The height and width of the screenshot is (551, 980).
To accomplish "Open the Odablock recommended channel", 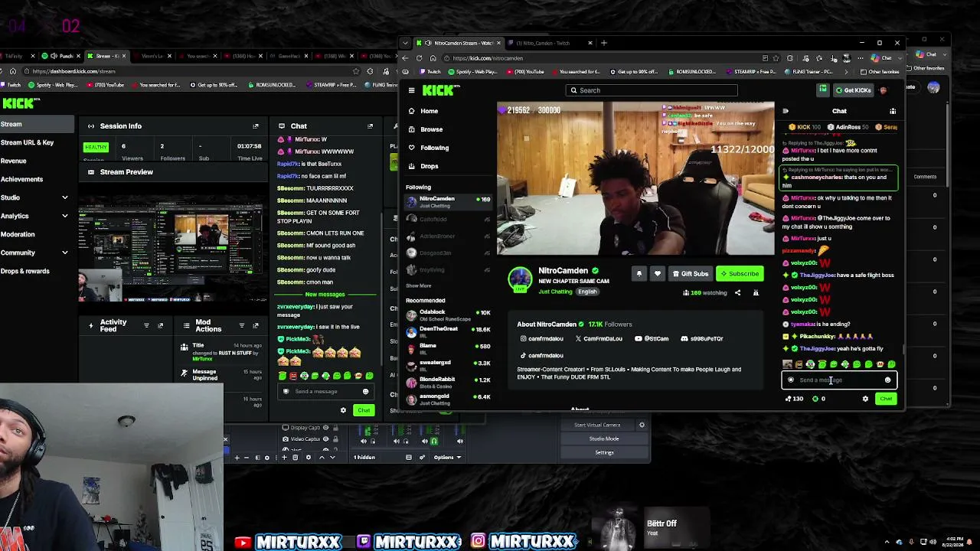I will 448,315.
